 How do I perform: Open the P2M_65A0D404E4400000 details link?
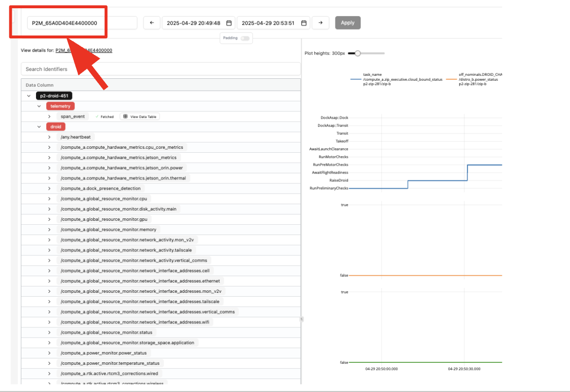[x=84, y=50]
